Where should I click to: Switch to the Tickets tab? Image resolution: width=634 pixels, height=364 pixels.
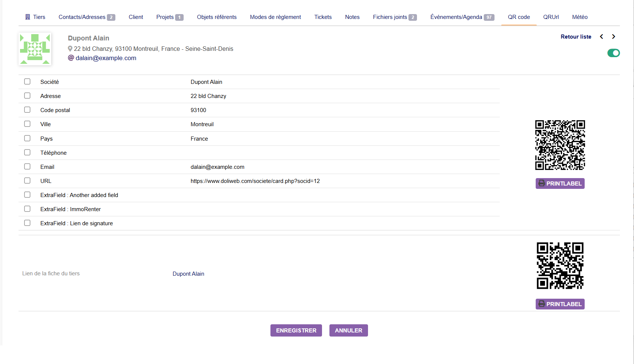tap(323, 17)
